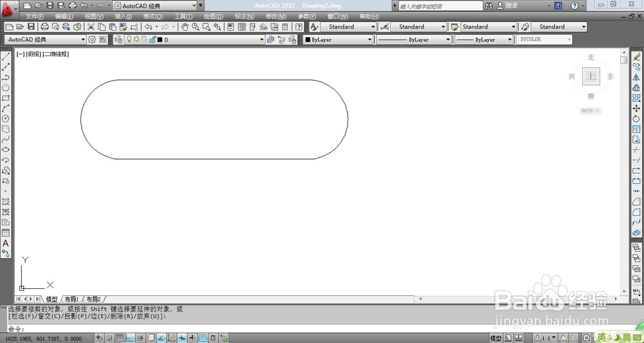Image resolution: width=644 pixels, height=343 pixels.
Task: Click the Cut icon in standard toolbar
Action: [x=91, y=26]
